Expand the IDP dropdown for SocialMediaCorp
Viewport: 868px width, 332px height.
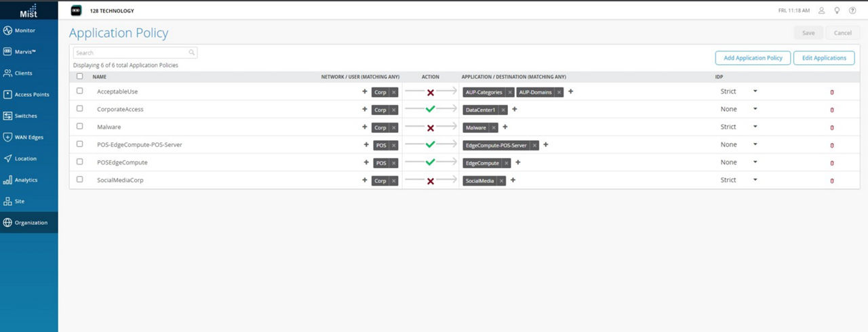(755, 180)
